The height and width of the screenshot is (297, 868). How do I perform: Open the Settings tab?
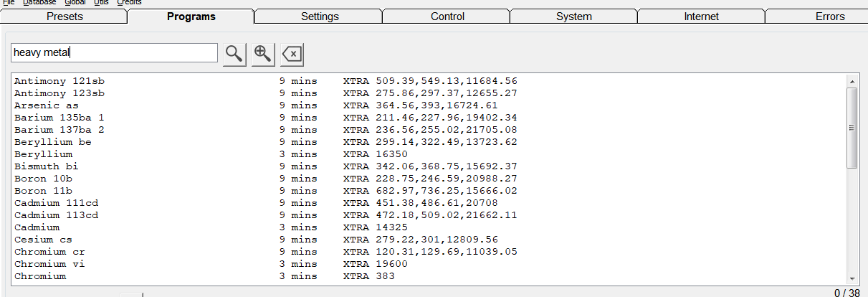click(x=320, y=16)
